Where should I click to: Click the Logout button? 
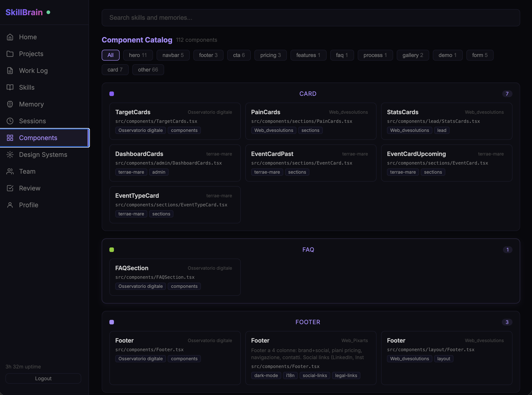tap(43, 378)
